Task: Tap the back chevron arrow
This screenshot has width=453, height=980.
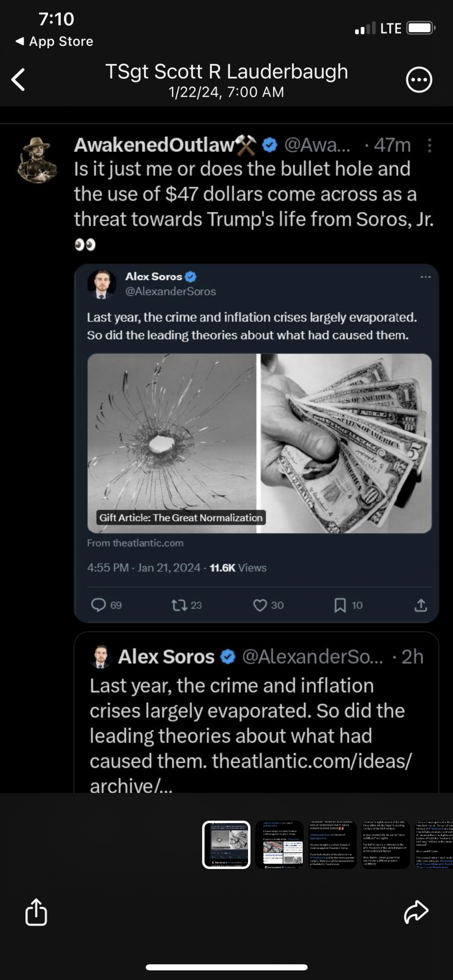Action: (x=19, y=79)
